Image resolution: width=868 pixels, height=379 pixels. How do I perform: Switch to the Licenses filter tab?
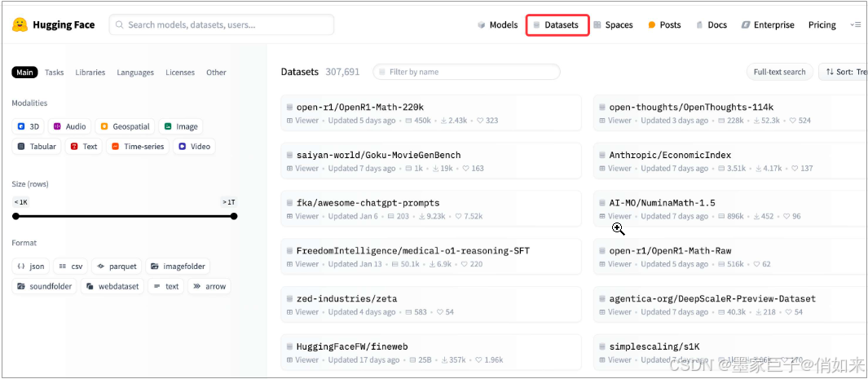pos(180,73)
